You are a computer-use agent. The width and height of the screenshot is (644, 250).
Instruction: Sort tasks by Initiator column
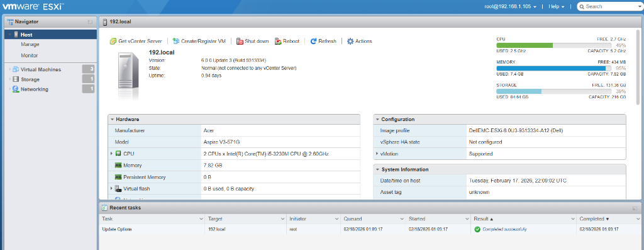pos(297,219)
